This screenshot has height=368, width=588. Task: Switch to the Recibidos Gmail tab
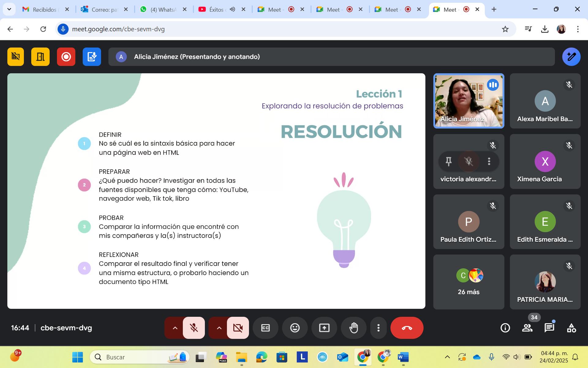[44, 10]
